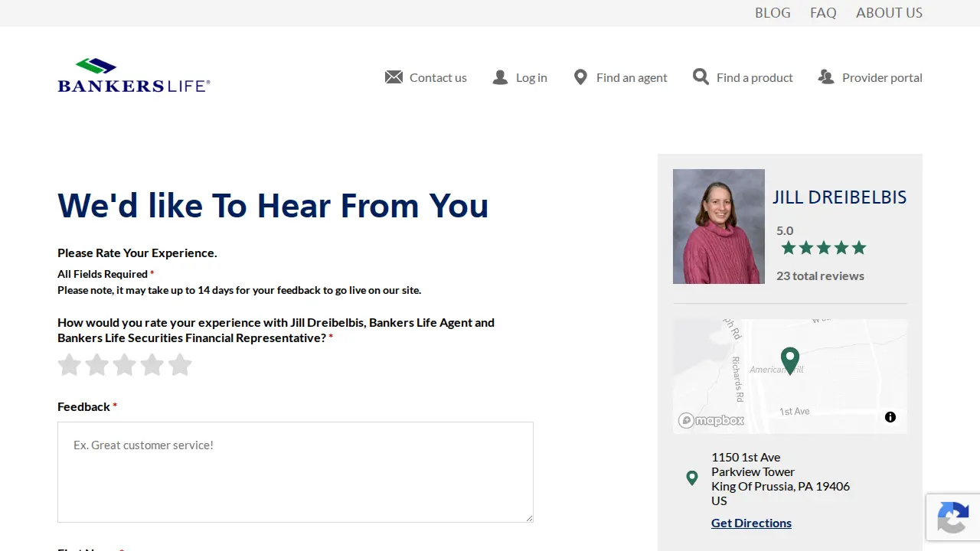980x551 pixels.
Task: Click the Parkview Tower address line
Action: coord(753,471)
